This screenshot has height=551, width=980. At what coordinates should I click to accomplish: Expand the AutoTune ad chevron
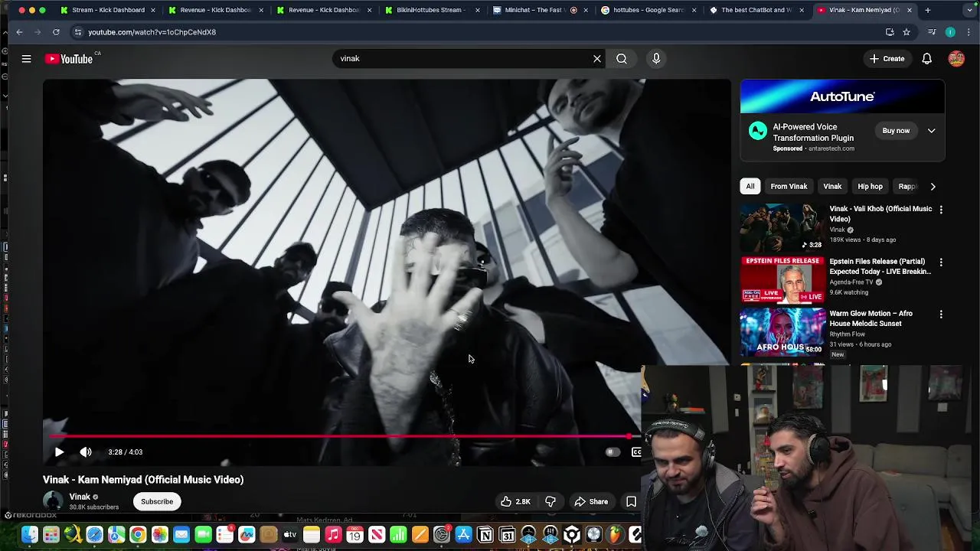(x=931, y=131)
